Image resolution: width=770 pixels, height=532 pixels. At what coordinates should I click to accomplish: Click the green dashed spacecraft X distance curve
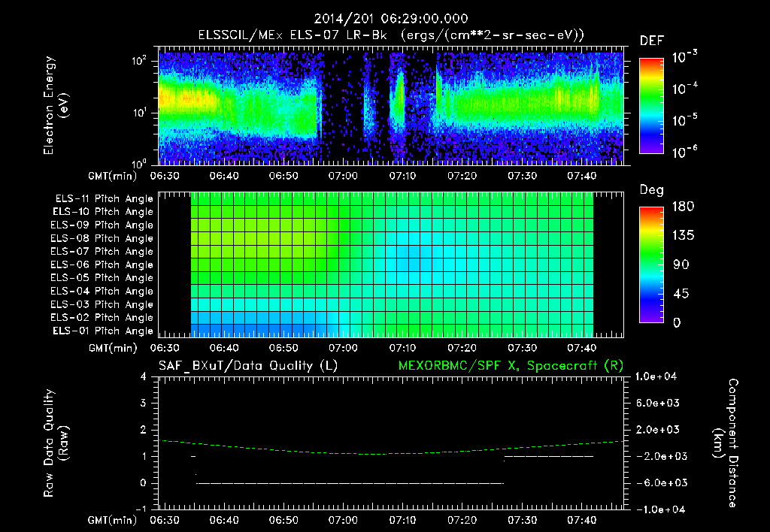point(391,452)
